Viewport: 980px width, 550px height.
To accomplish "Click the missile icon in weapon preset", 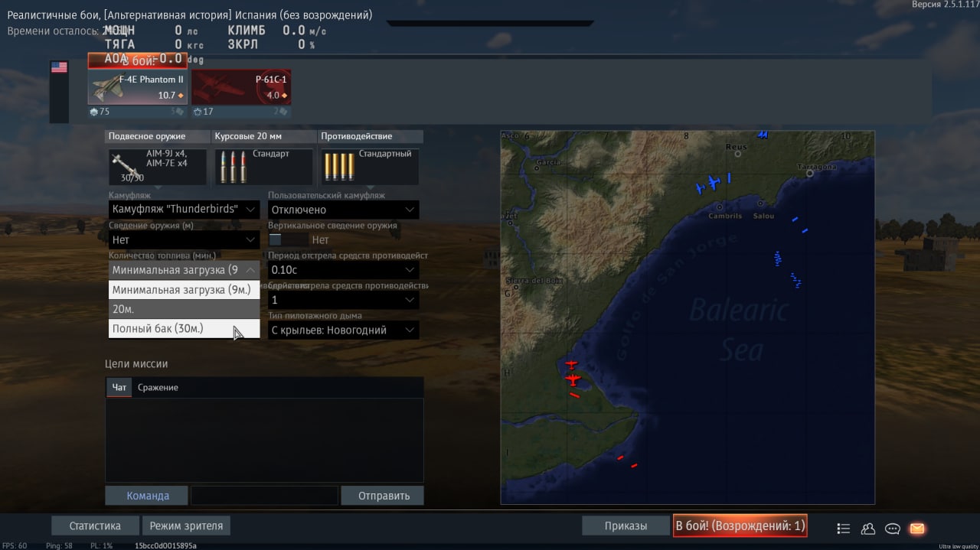I will pos(122,166).
